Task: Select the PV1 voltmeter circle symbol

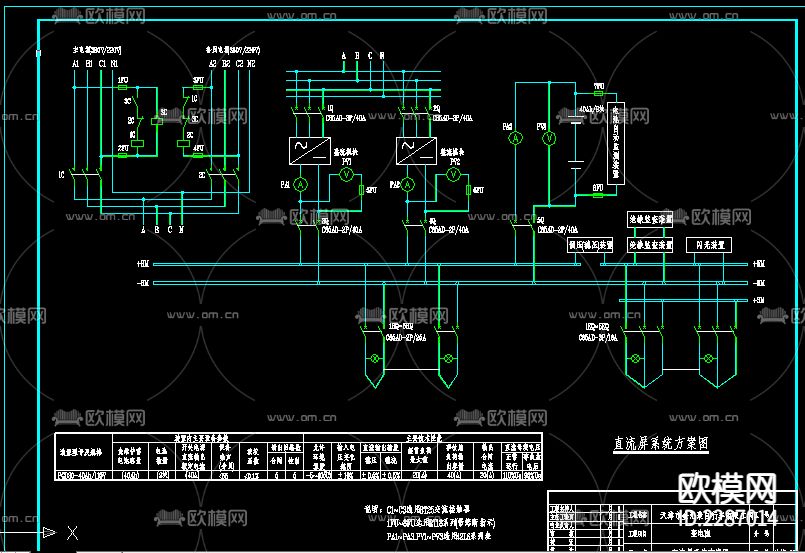Action: click(x=347, y=175)
